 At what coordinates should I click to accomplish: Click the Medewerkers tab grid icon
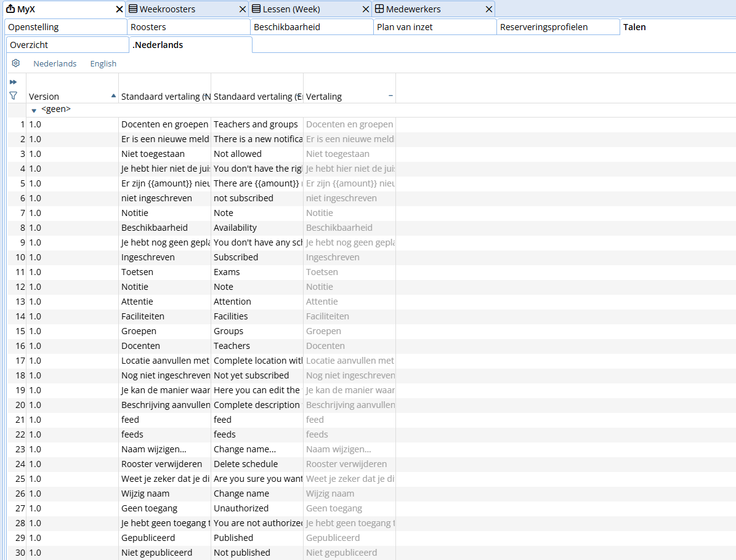point(379,9)
